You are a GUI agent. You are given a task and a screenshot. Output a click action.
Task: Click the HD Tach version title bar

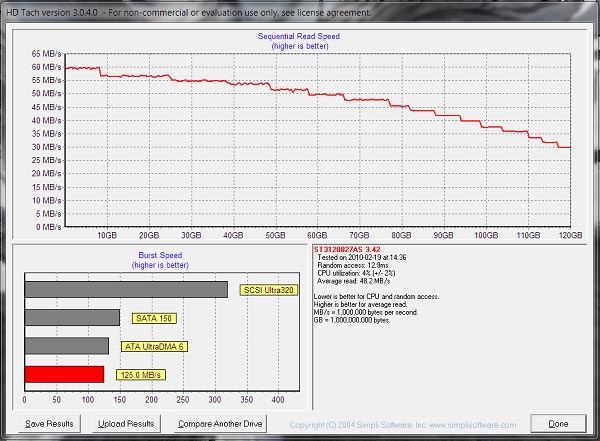(300, 12)
